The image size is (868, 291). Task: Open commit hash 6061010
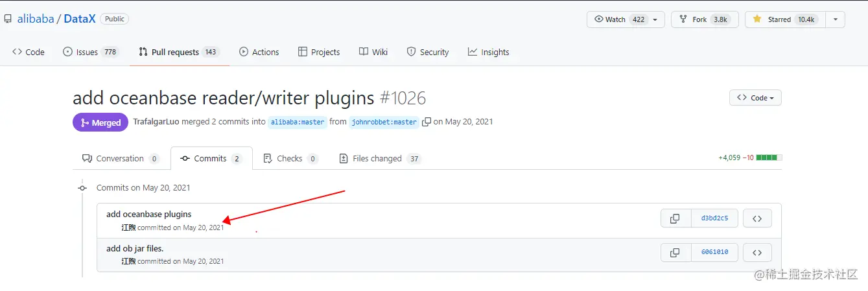(714, 252)
